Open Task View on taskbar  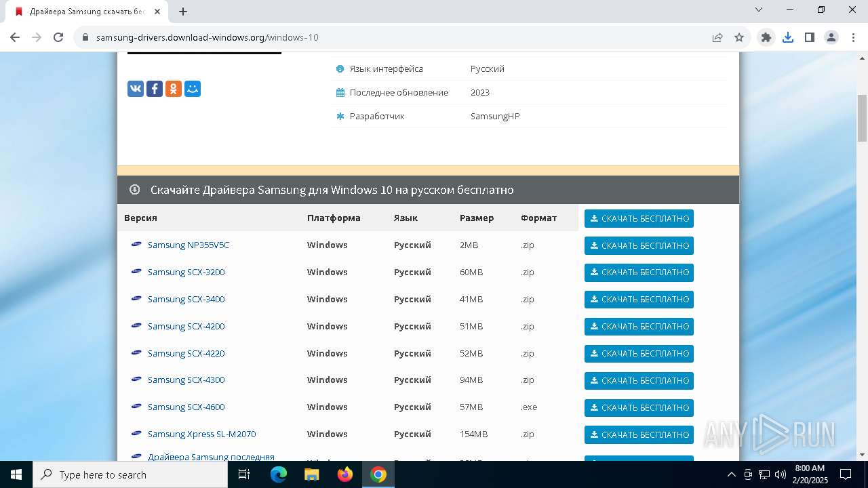point(244,474)
